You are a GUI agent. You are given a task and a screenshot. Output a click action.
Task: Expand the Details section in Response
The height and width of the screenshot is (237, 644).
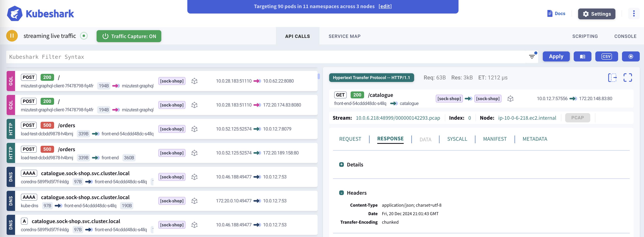[x=342, y=165]
